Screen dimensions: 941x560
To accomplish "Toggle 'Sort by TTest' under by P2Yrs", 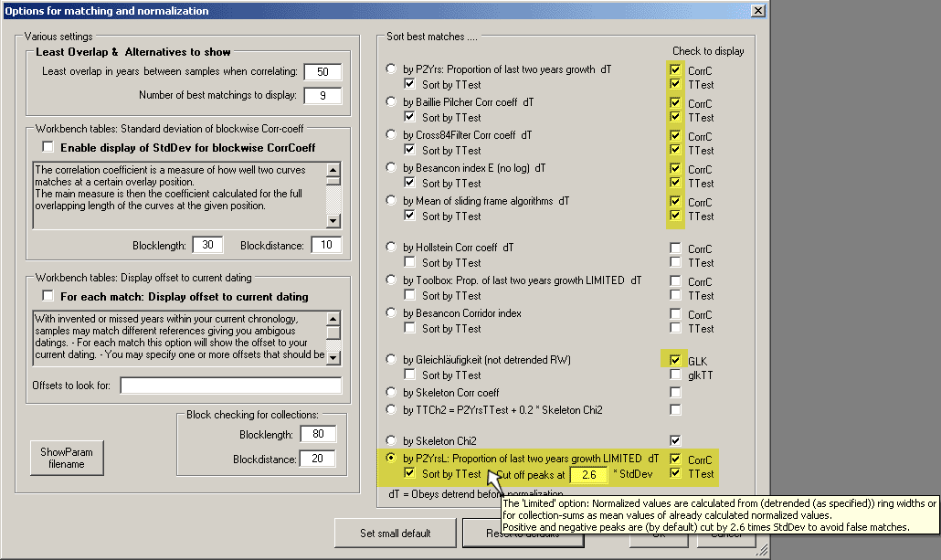I will [x=410, y=84].
